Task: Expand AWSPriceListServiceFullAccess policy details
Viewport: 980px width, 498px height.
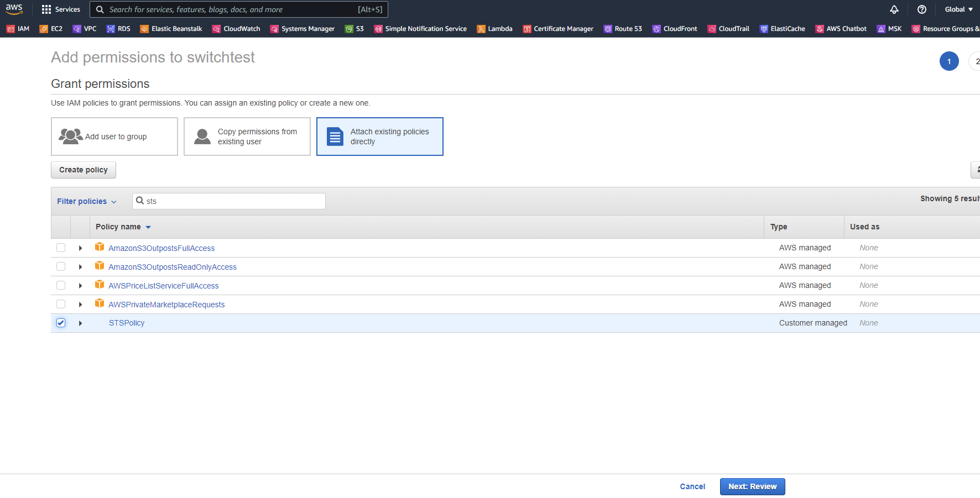Action: point(80,286)
